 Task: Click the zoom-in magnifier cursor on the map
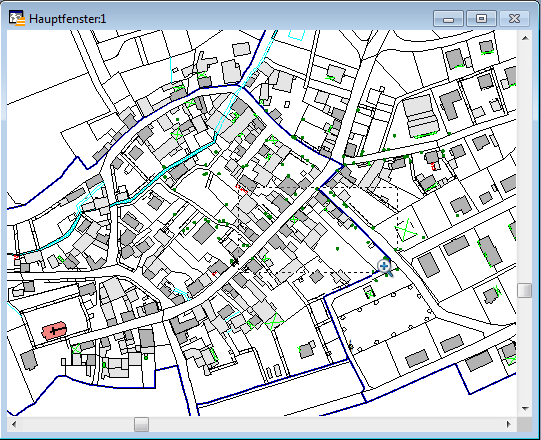pos(385,268)
